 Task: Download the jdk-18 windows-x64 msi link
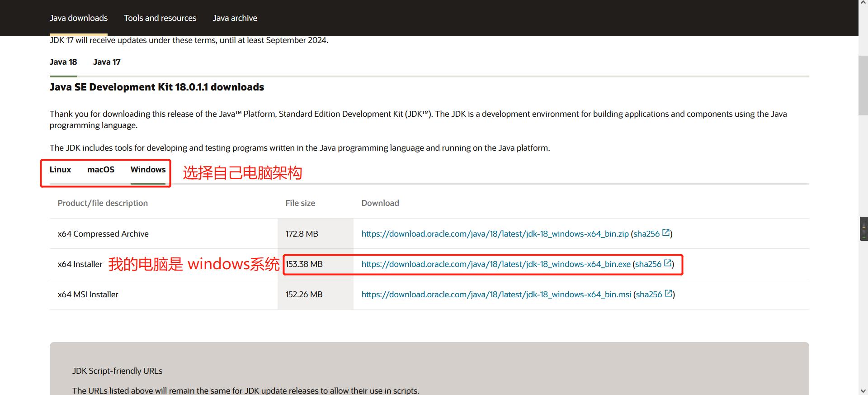(496, 295)
